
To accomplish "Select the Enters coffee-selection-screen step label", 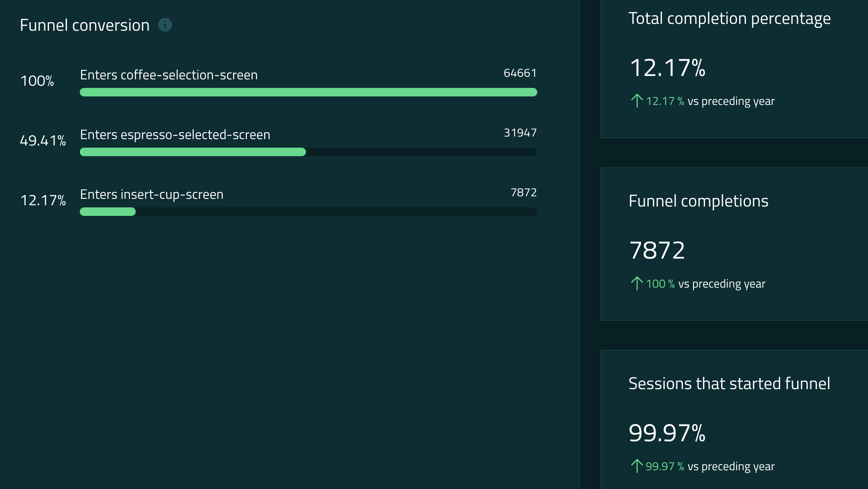I will pyautogui.click(x=169, y=75).
